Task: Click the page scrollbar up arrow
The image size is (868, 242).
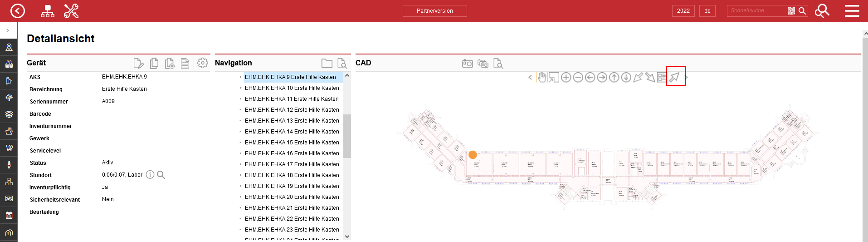Action: point(865,34)
